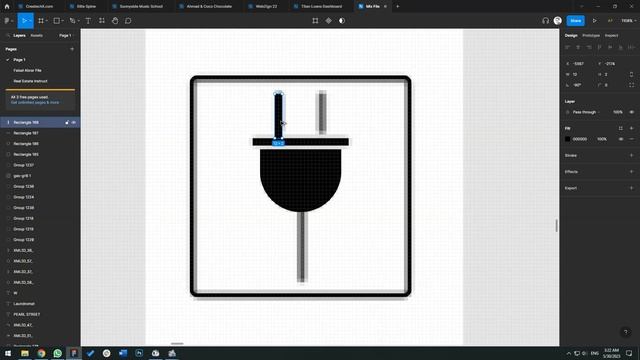Click the fill opacity 100% value

click(x=602, y=139)
